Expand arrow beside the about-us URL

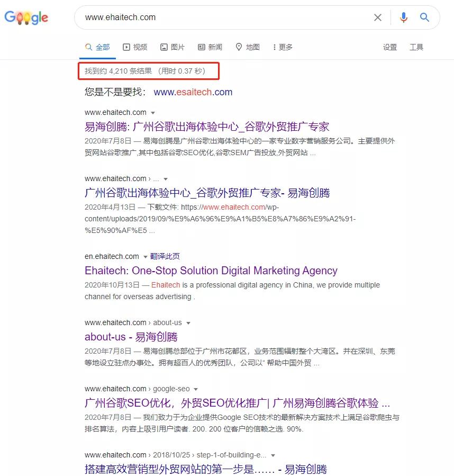click(x=188, y=323)
